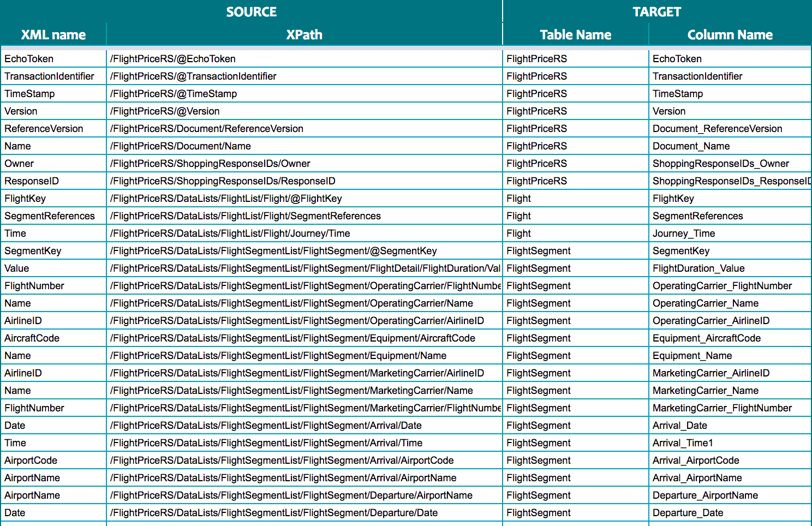Click the Flight/@FlightKey XPath cell
Viewport: 812px width, 526px height.
[304, 198]
